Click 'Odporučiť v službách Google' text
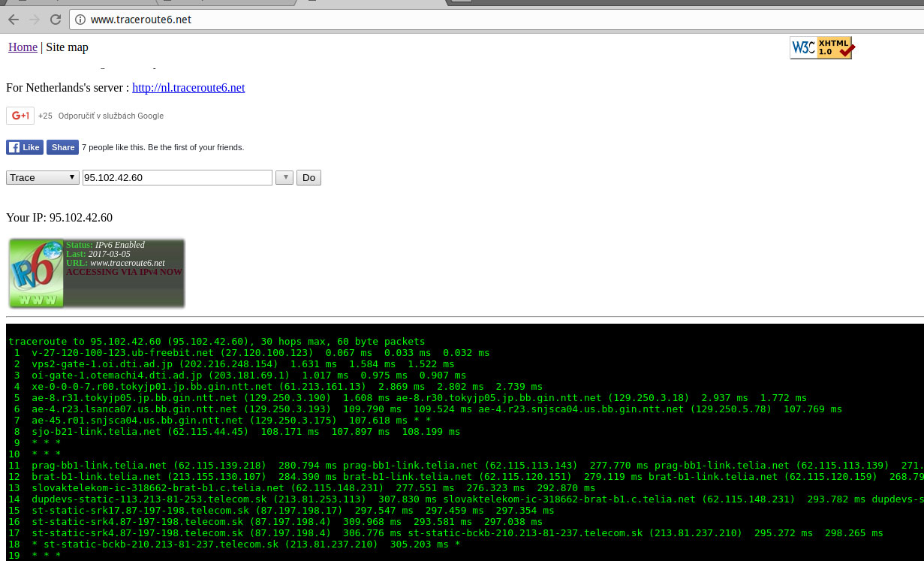This screenshot has width=924, height=561. point(110,116)
